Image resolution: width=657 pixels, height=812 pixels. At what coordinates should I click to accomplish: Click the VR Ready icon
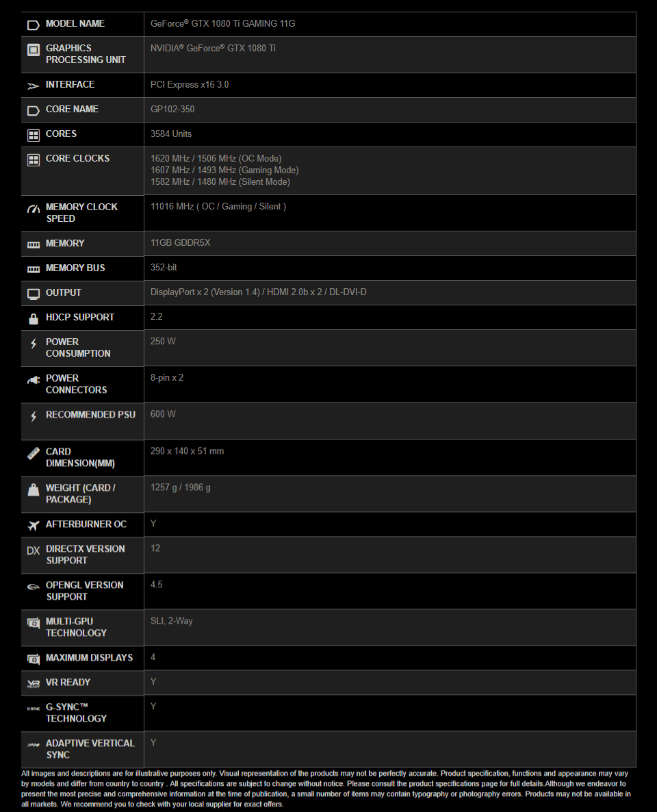point(33,683)
